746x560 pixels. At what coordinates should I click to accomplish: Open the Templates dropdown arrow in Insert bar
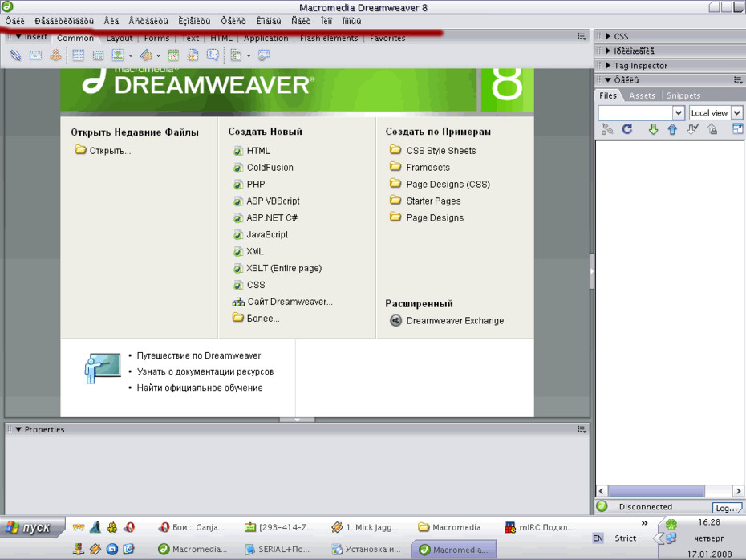(249, 55)
